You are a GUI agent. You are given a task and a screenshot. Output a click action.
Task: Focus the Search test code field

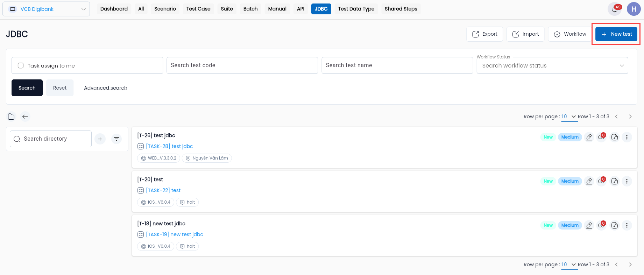click(242, 65)
